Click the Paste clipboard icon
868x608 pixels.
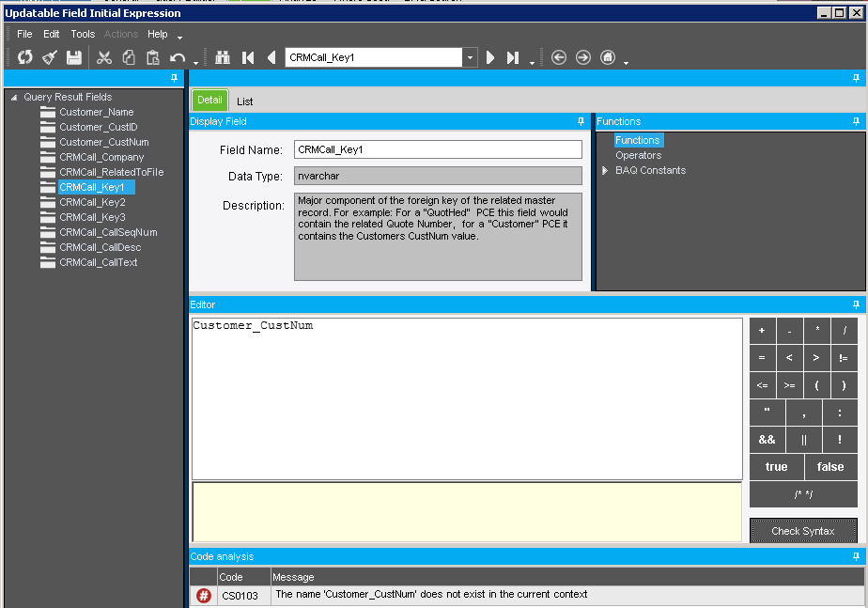point(152,57)
